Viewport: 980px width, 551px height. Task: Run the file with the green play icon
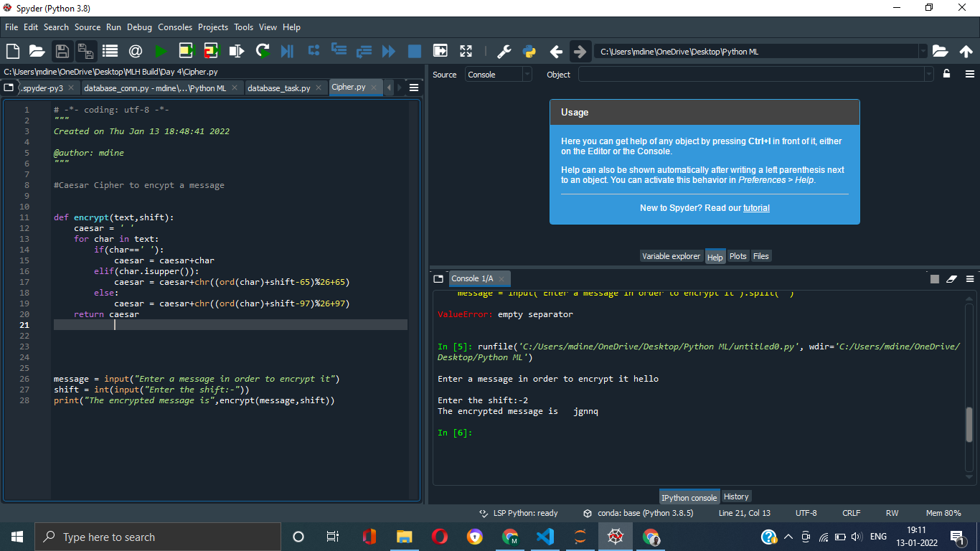click(161, 51)
